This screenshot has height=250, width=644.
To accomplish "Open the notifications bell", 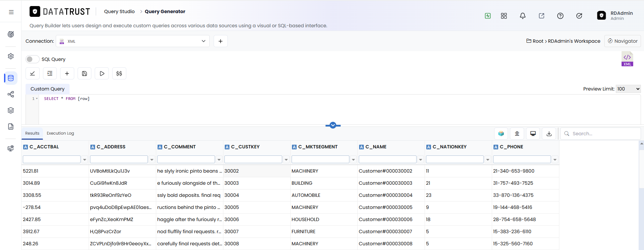I will click(x=523, y=16).
